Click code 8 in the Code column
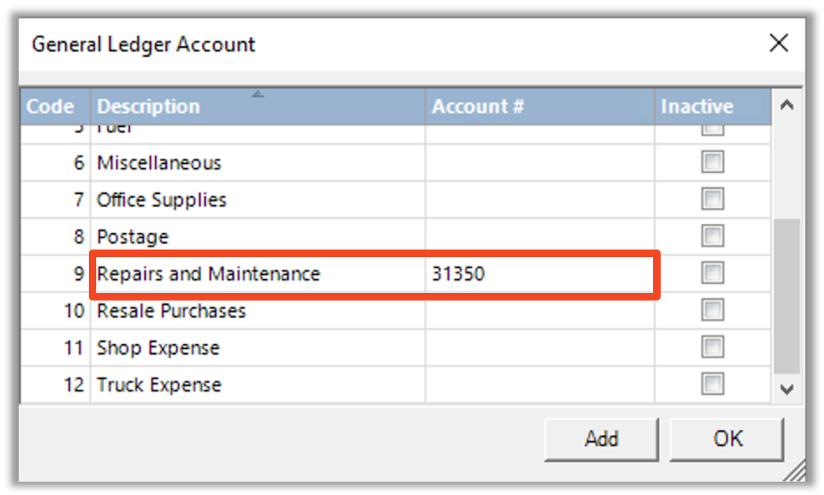The width and height of the screenshot is (824, 495). (78, 236)
